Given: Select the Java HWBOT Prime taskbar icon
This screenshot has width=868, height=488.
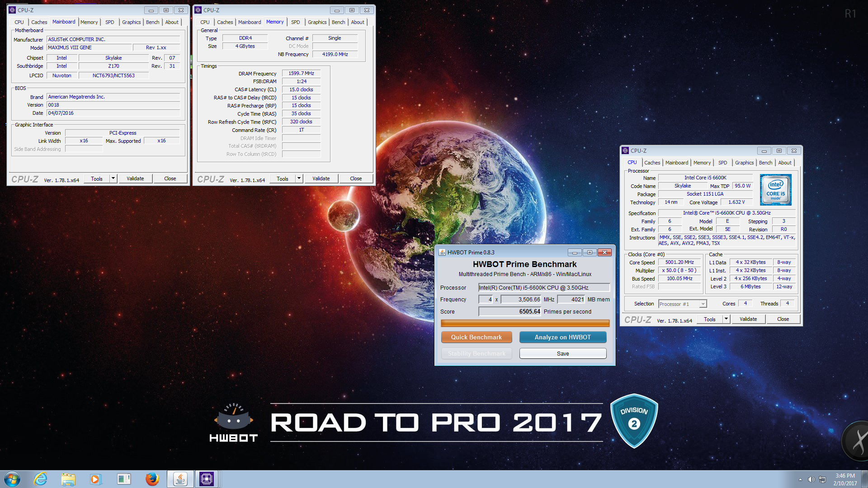Looking at the screenshot, I should (x=180, y=479).
